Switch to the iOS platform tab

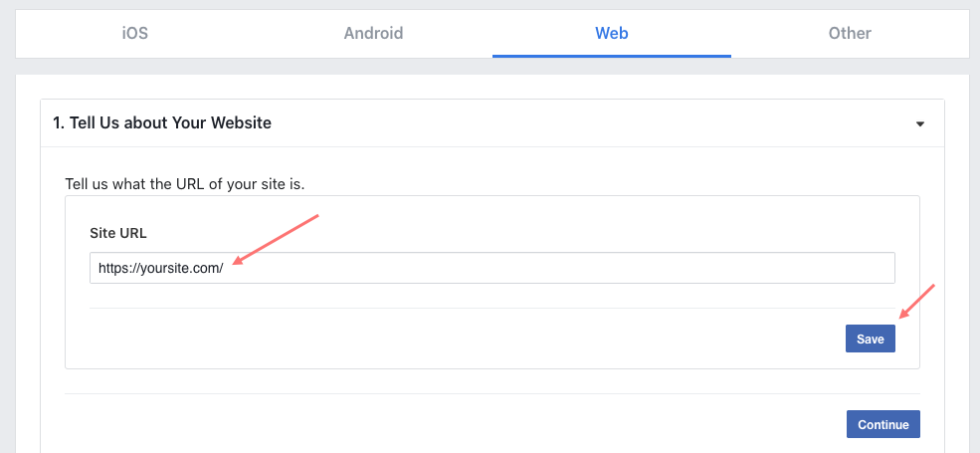click(x=135, y=33)
